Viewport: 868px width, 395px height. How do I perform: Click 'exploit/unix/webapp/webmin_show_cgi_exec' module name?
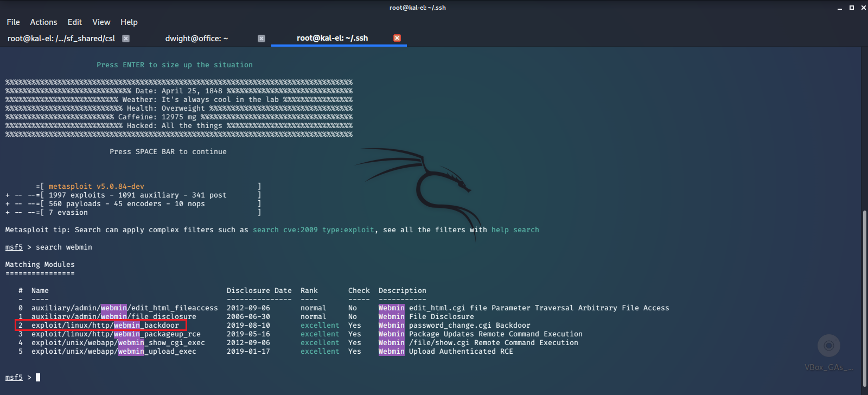click(118, 342)
